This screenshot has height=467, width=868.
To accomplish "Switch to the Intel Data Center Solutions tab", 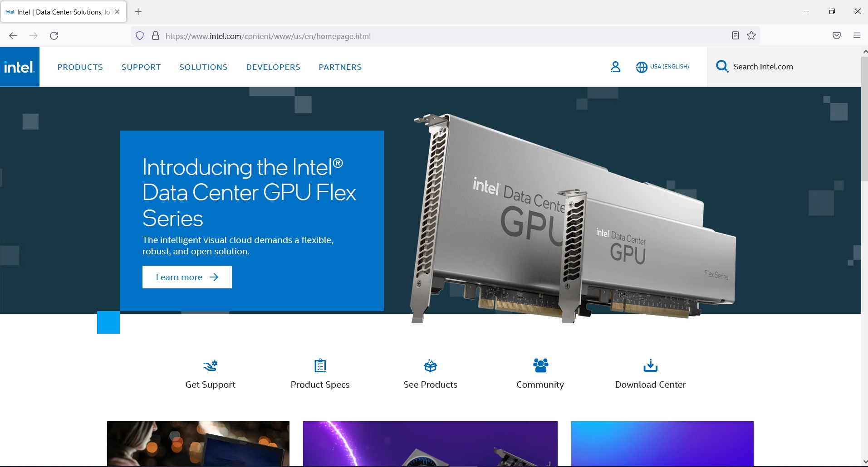I will [x=59, y=11].
